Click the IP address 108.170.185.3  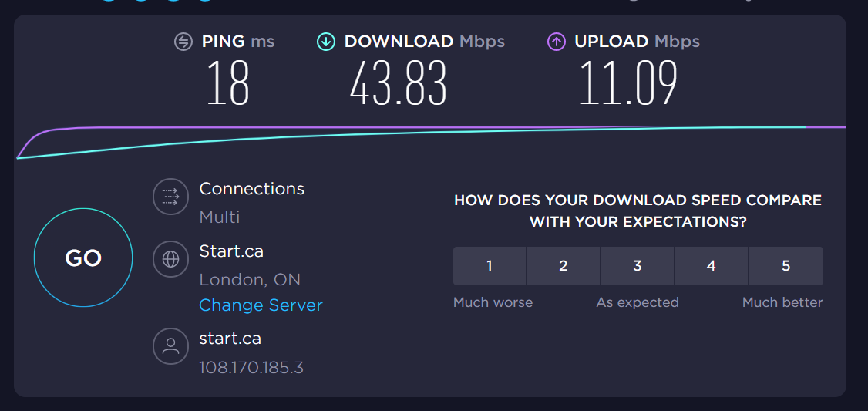(x=251, y=367)
